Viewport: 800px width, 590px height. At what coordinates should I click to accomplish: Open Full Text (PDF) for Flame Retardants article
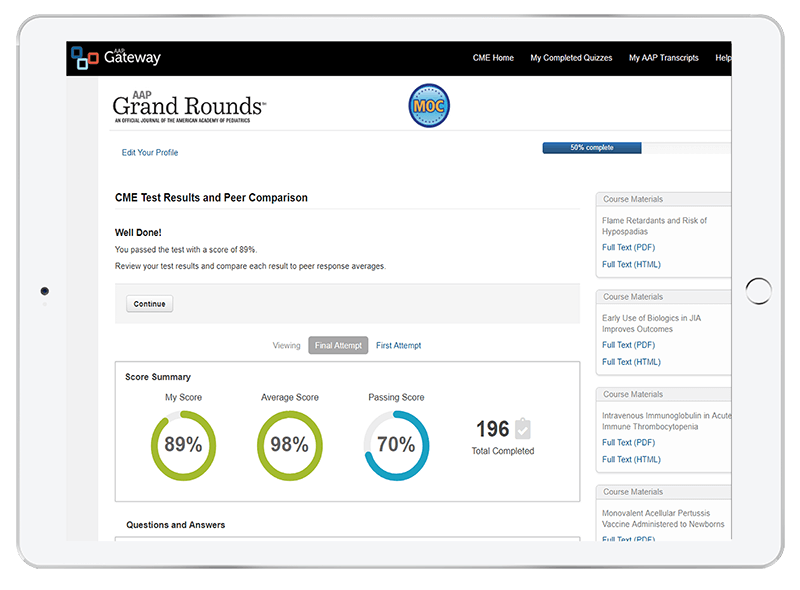point(631,247)
